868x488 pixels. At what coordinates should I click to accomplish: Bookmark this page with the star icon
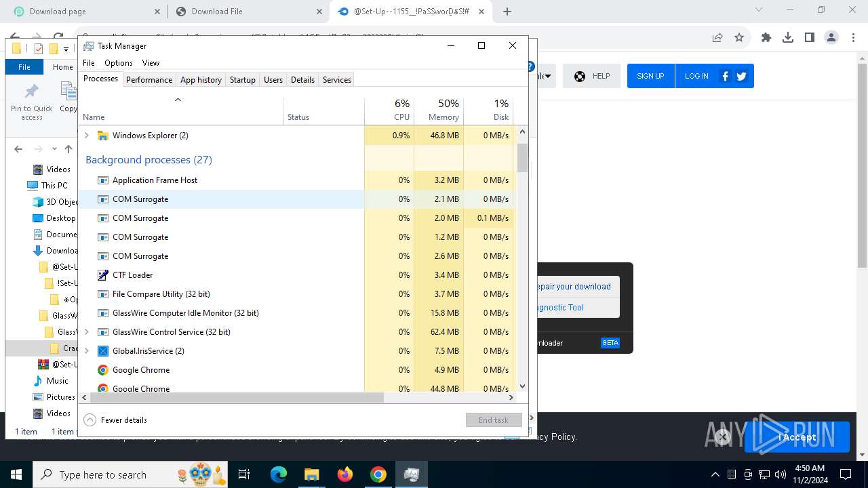click(x=739, y=37)
